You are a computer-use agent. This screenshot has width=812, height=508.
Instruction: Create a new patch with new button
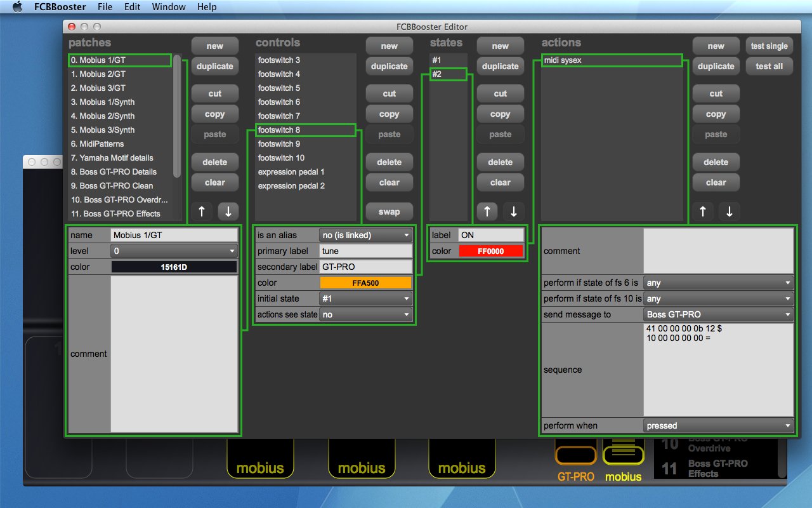[x=215, y=46]
